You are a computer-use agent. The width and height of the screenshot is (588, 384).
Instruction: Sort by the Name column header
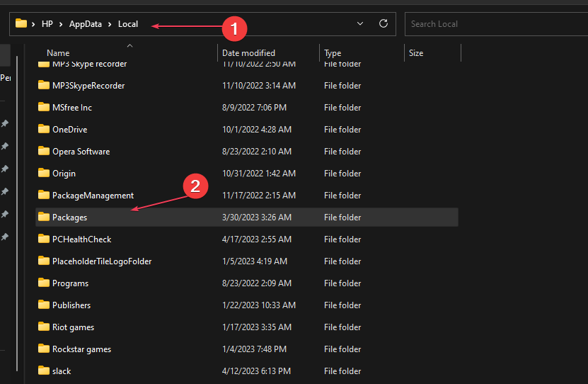pos(58,53)
